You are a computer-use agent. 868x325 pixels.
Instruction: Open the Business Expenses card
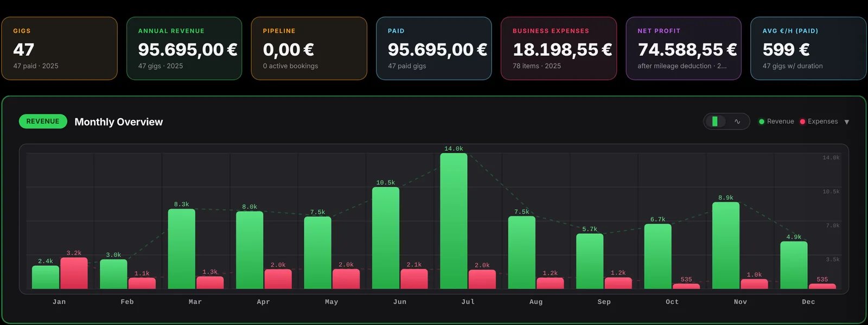559,48
